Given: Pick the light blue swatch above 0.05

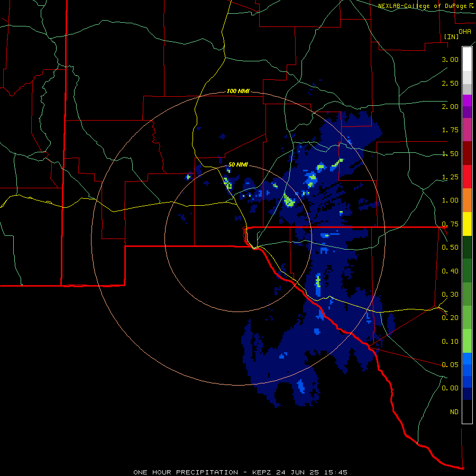Looking at the screenshot, I should [x=467, y=359].
